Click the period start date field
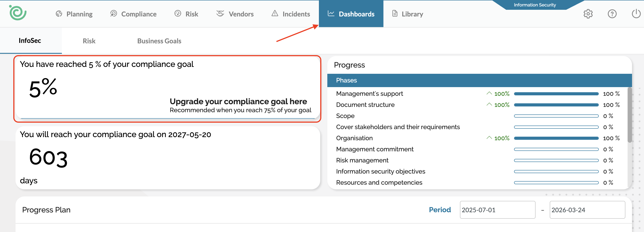The image size is (644, 232). pyautogui.click(x=497, y=210)
